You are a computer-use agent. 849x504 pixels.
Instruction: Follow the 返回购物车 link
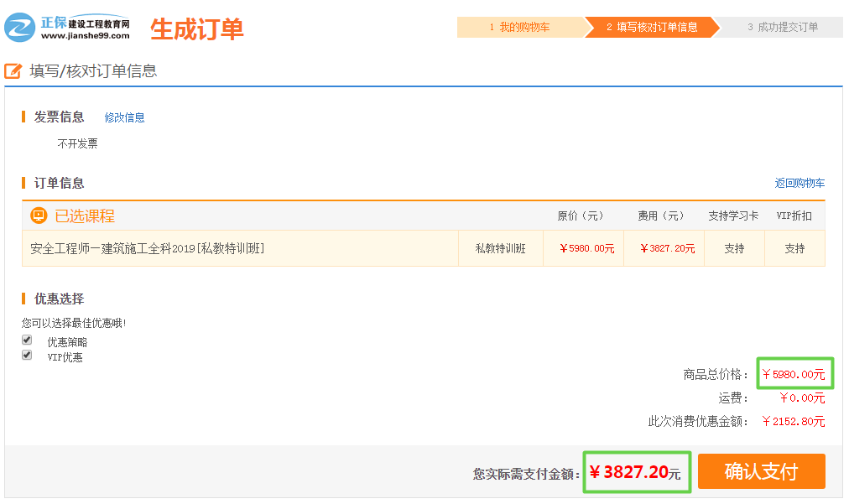coord(800,183)
